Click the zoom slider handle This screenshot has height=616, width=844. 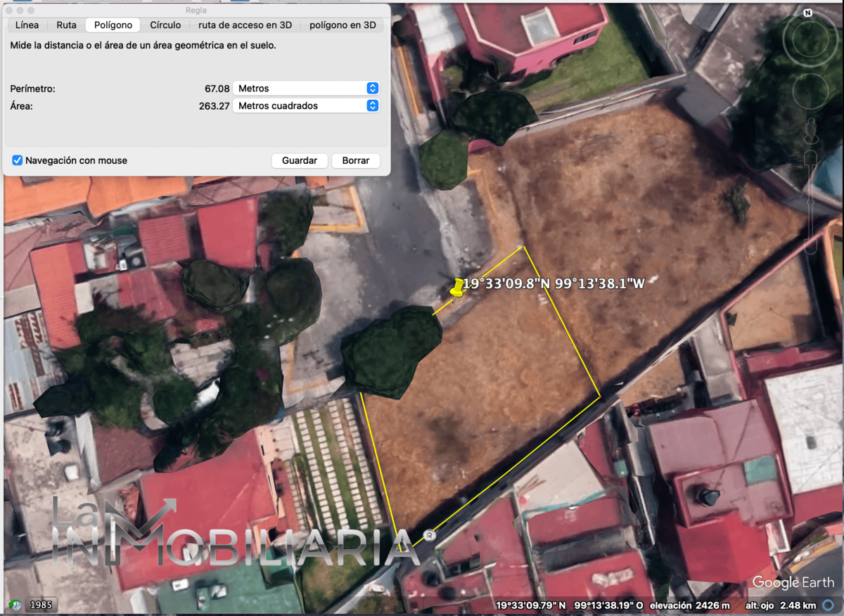pos(811,203)
